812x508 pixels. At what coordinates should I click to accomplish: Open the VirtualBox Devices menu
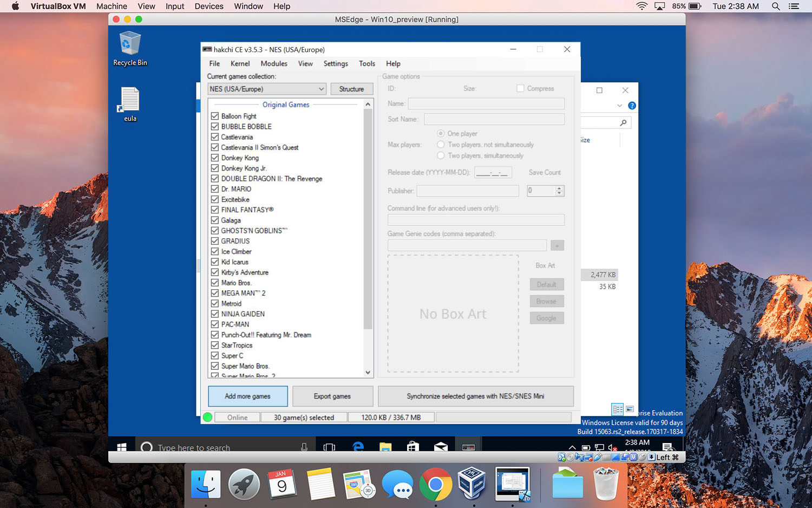coord(209,6)
